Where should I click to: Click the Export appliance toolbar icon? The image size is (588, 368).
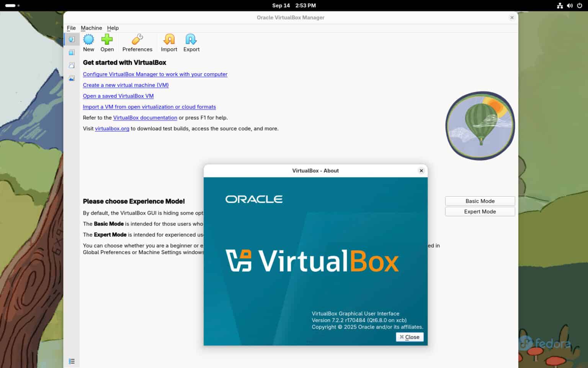pos(191,42)
